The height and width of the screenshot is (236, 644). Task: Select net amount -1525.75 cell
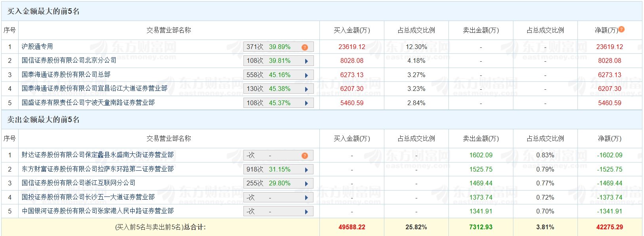(610, 169)
